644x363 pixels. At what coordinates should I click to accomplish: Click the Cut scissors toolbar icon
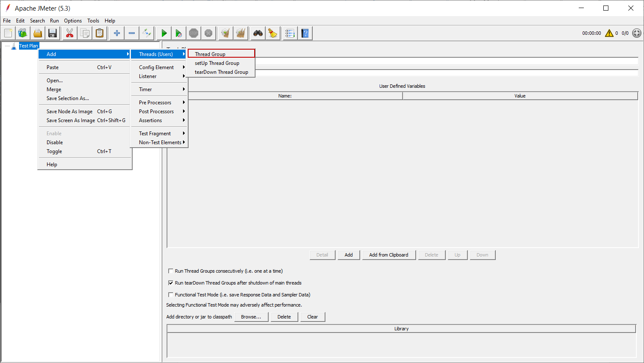click(69, 33)
